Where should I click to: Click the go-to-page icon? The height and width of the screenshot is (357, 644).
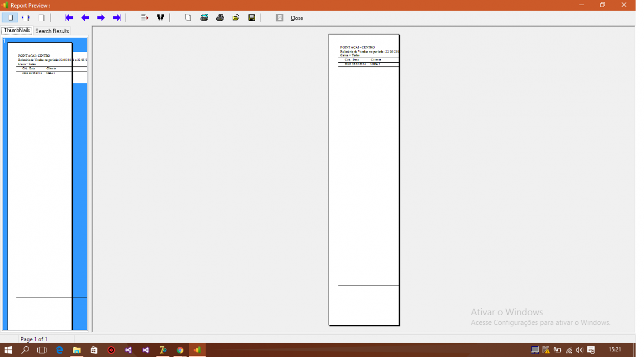(145, 18)
